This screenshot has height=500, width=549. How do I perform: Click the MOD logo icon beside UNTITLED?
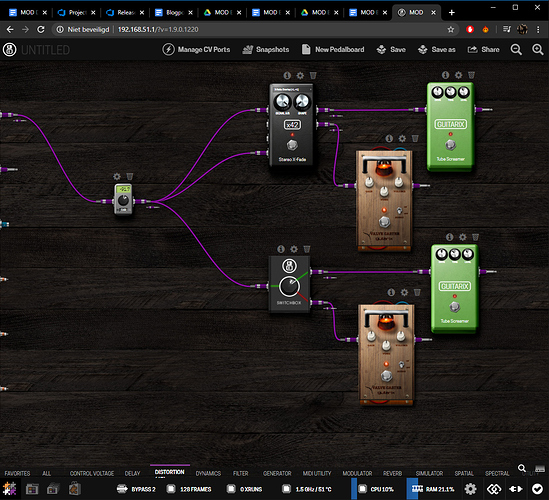(x=9, y=49)
